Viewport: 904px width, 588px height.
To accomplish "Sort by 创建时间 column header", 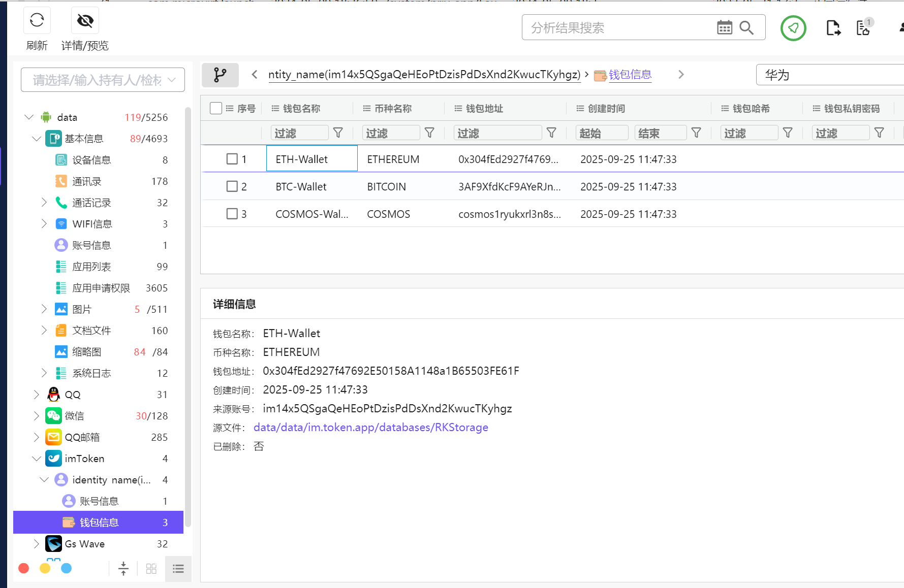I will 606,108.
